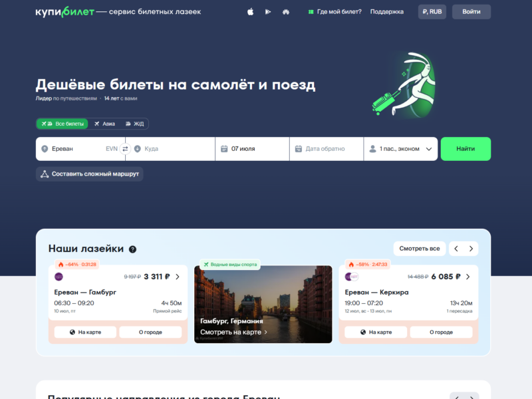Switch to the Ж/Д train tab

(135, 124)
